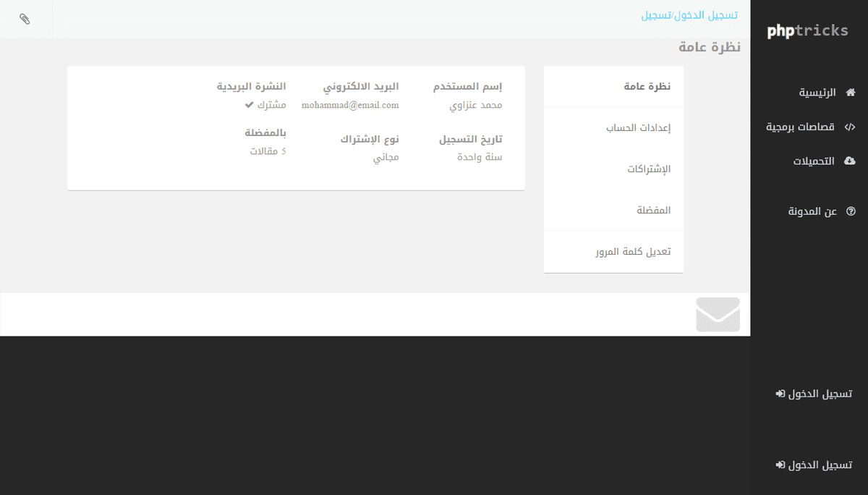Click the النشرة البريدية field label
868x495 pixels.
pyautogui.click(x=252, y=87)
